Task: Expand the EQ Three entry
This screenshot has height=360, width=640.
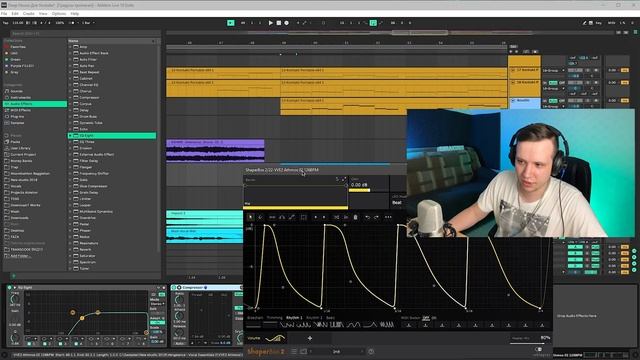Action: point(70,142)
